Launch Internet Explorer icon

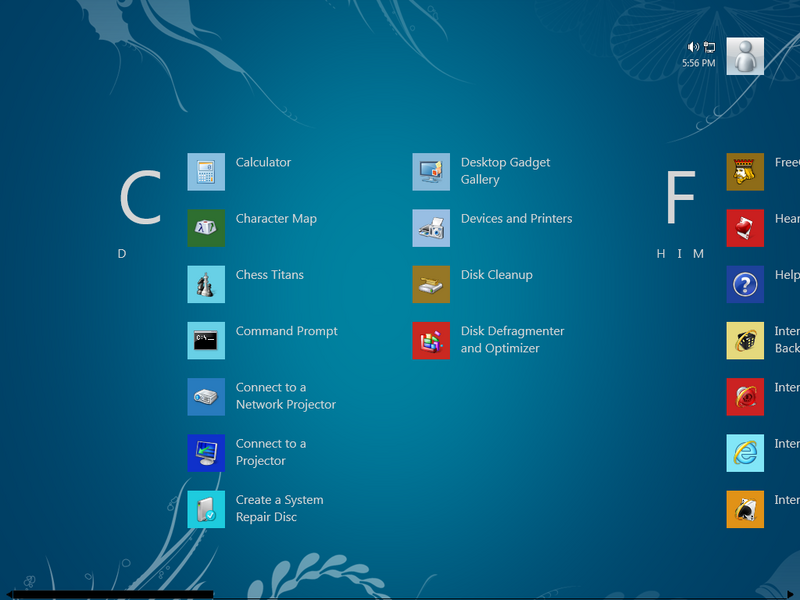[x=745, y=453]
